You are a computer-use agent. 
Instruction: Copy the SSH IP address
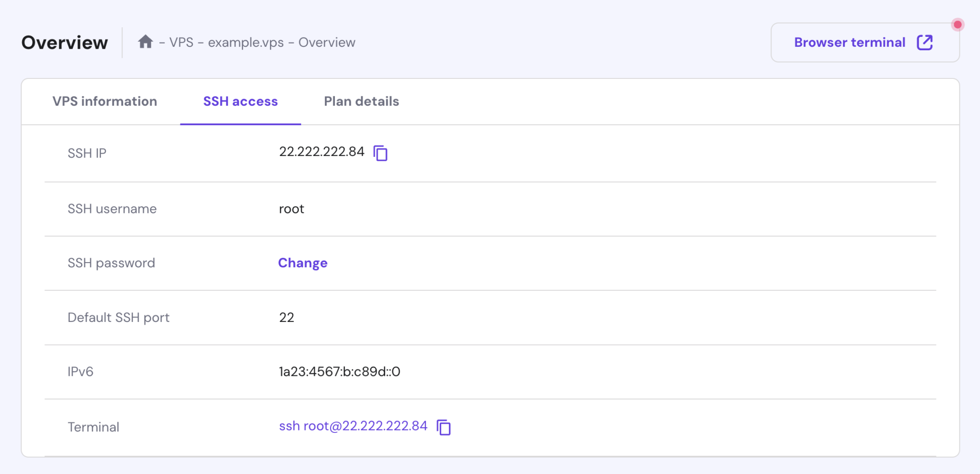tap(380, 153)
